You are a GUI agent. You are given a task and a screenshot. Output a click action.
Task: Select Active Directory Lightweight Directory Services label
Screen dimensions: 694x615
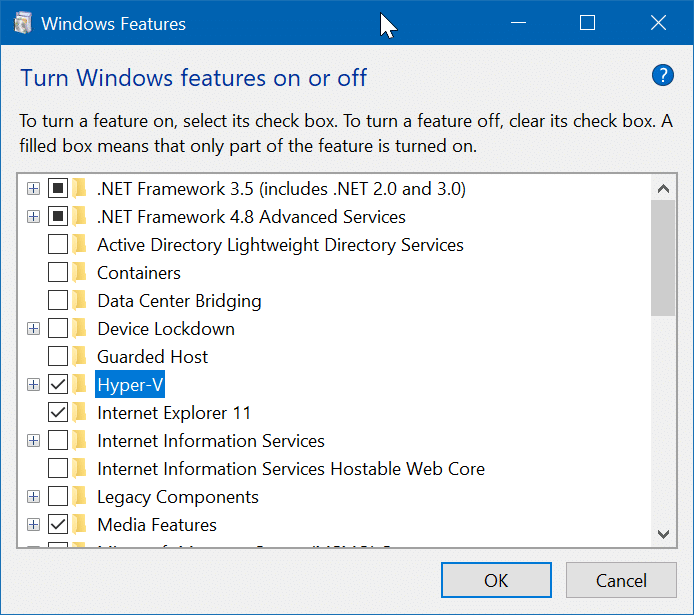[x=281, y=244]
